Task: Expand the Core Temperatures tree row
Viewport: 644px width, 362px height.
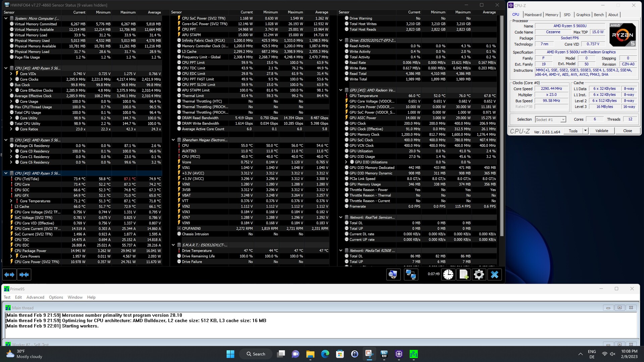Action: pyautogui.click(x=11, y=201)
